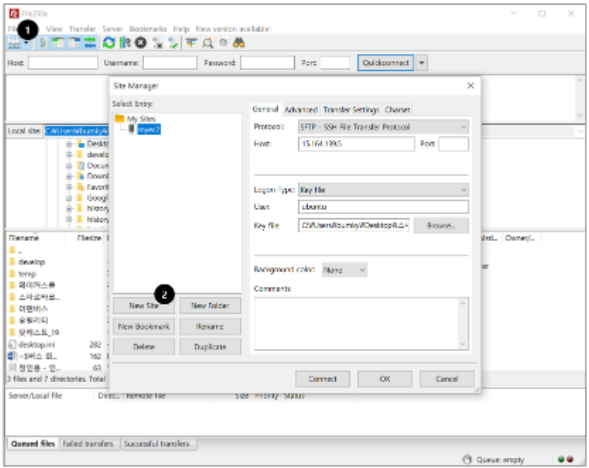589x468 pixels.
Task: Click the User field containing ubuntu
Action: pyautogui.click(x=383, y=207)
